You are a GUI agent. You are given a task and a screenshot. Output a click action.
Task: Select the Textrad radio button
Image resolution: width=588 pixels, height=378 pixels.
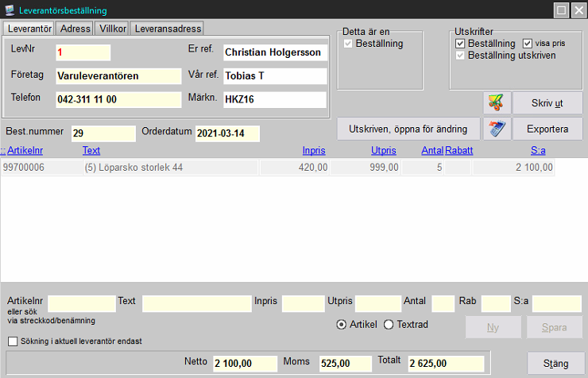coord(389,324)
